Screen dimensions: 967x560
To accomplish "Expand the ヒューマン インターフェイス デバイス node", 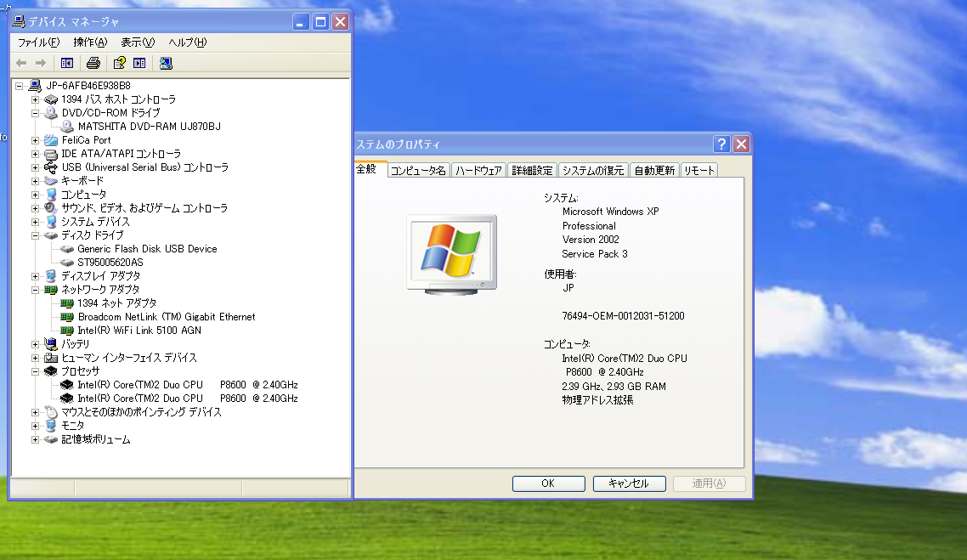I will 35,358.
